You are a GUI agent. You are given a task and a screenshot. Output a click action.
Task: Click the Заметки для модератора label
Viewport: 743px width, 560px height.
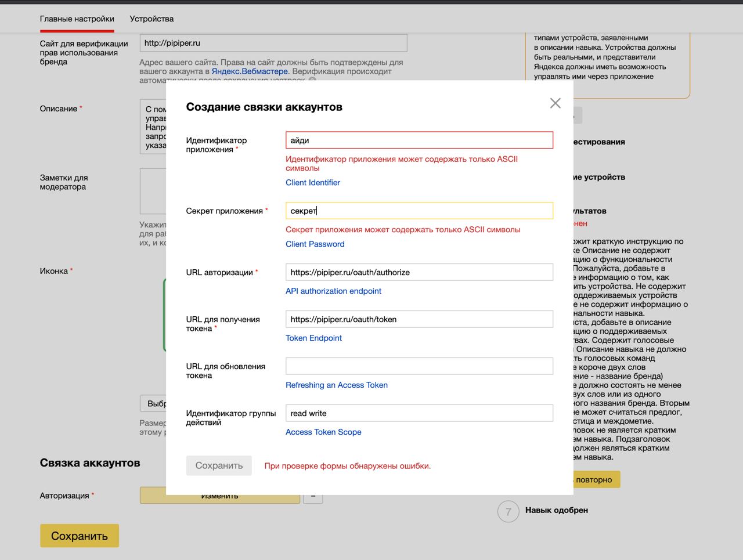coord(64,182)
